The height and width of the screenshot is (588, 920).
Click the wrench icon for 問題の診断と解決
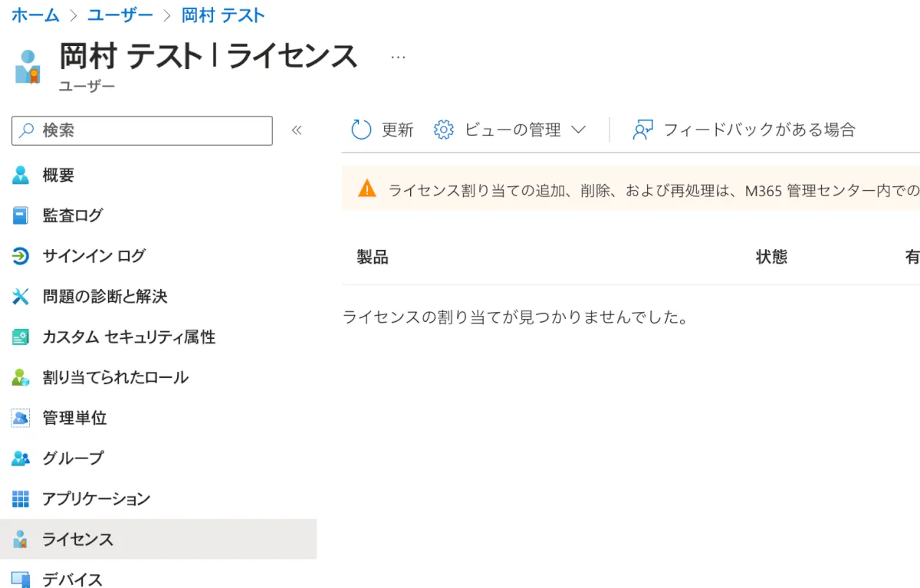(21, 297)
